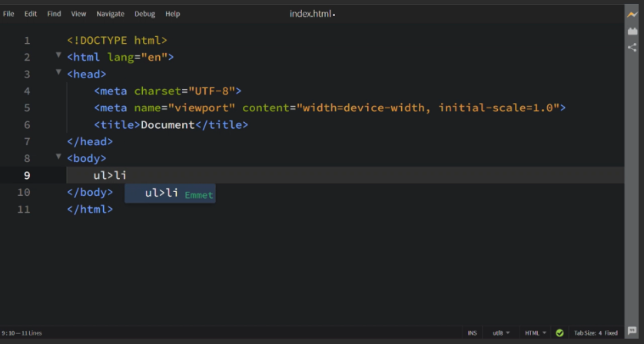
Task: Click the green linting checkmark status icon
Action: click(559, 333)
